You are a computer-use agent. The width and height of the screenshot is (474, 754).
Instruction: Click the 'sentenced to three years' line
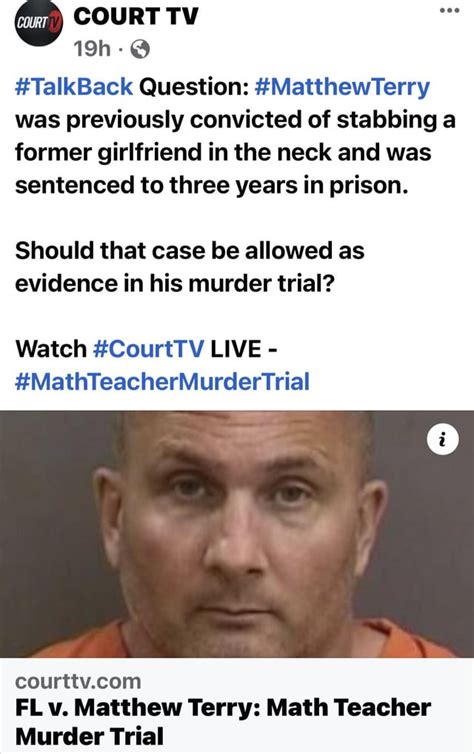click(212, 186)
